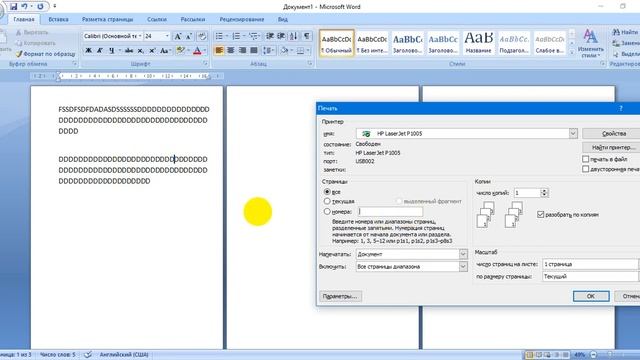Sort the text with the A-Z icon
Image resolution: width=640 pixels, height=360 pixels.
pos(293,36)
